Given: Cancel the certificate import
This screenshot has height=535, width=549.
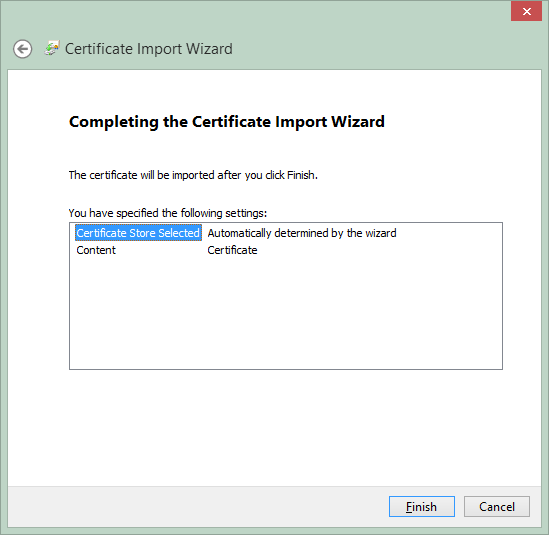Looking at the screenshot, I should (x=496, y=506).
